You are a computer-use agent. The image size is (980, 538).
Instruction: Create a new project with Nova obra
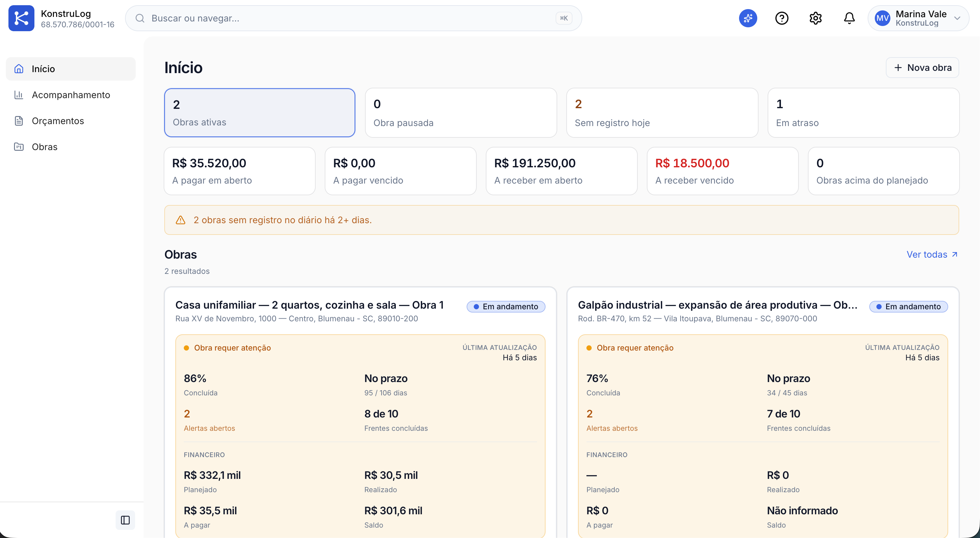coord(922,68)
